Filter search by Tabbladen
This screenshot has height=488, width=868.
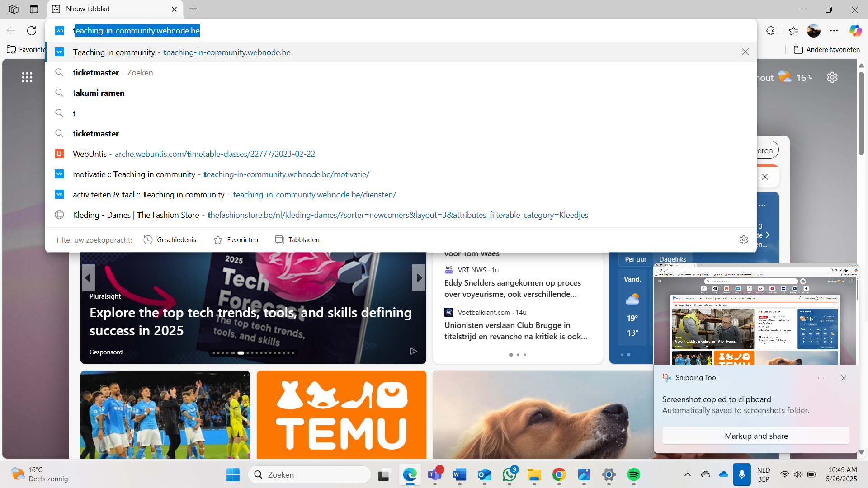pos(297,240)
